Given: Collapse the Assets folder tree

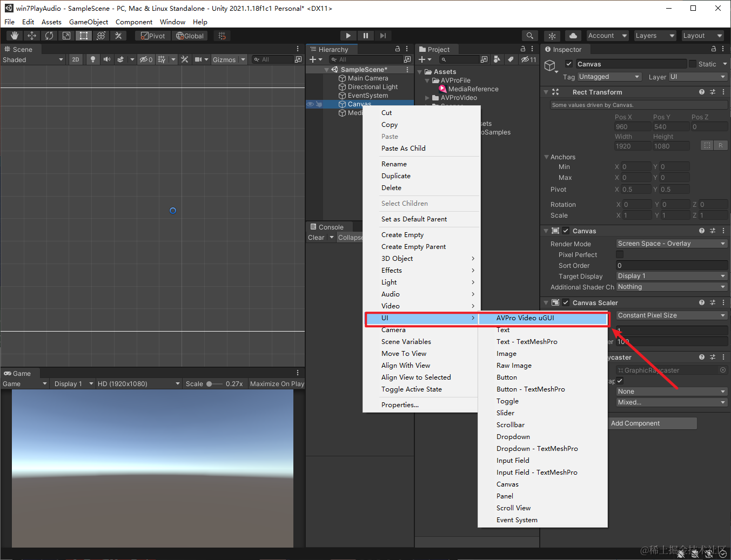Looking at the screenshot, I should (420, 72).
